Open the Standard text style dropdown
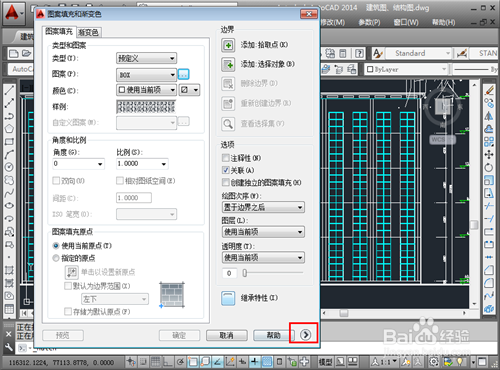 coord(418,53)
